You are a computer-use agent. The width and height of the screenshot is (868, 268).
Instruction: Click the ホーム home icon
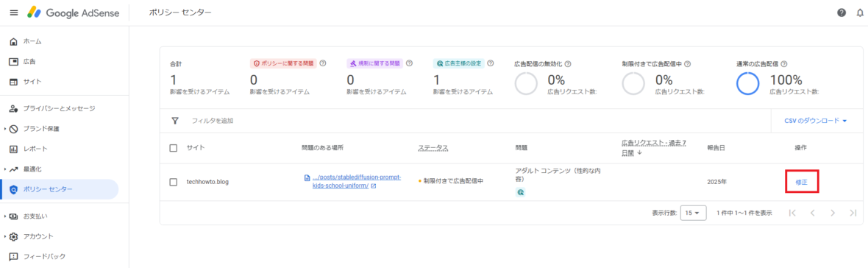tap(14, 41)
